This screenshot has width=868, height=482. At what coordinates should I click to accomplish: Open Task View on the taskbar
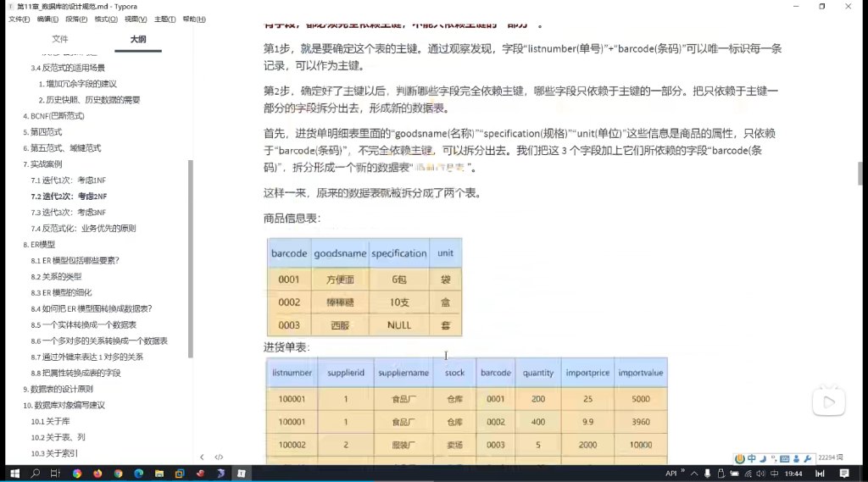click(55, 474)
